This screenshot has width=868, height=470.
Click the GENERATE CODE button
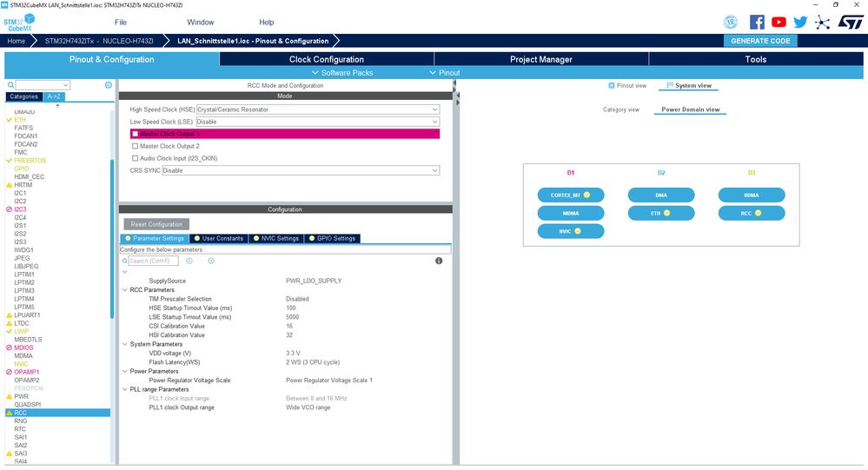click(x=760, y=41)
